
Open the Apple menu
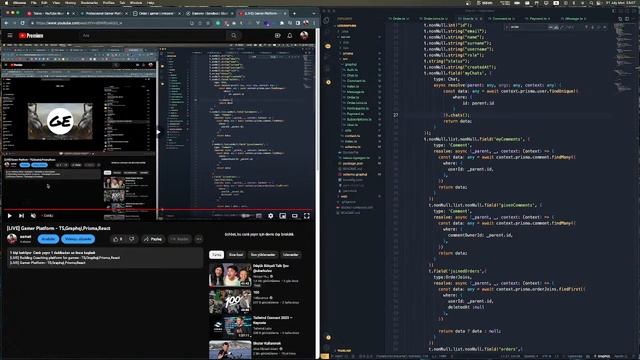click(x=6, y=3)
